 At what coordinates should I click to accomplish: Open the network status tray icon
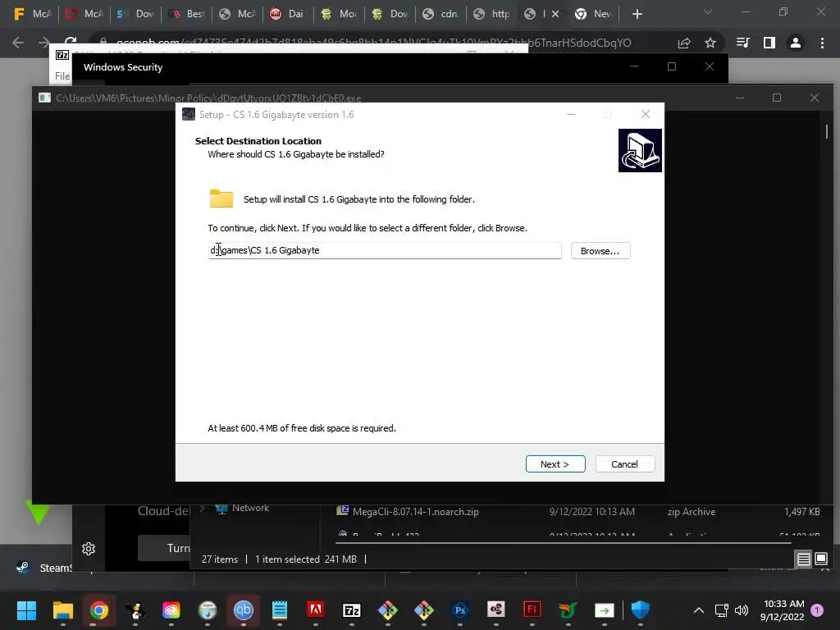(722, 609)
